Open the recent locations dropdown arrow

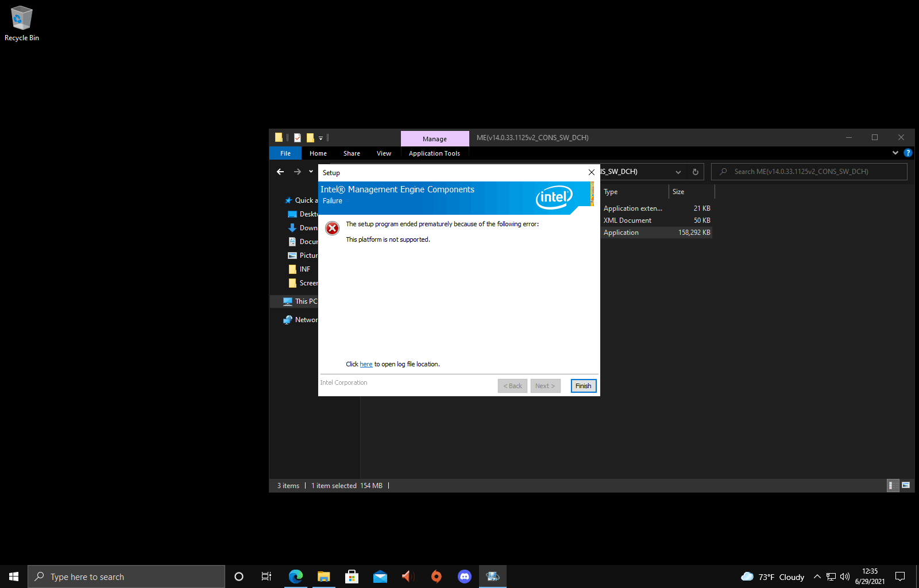311,172
